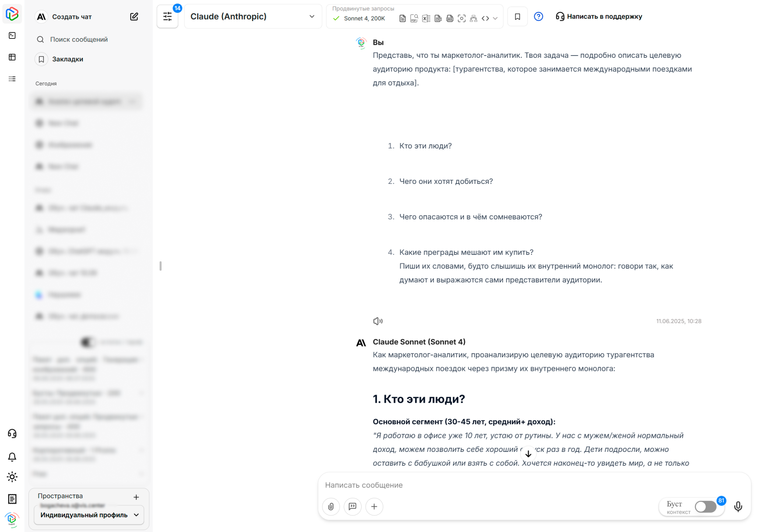The width and height of the screenshot is (775, 532).
Task: Open the colorful app logo home icon
Action: 12,14
